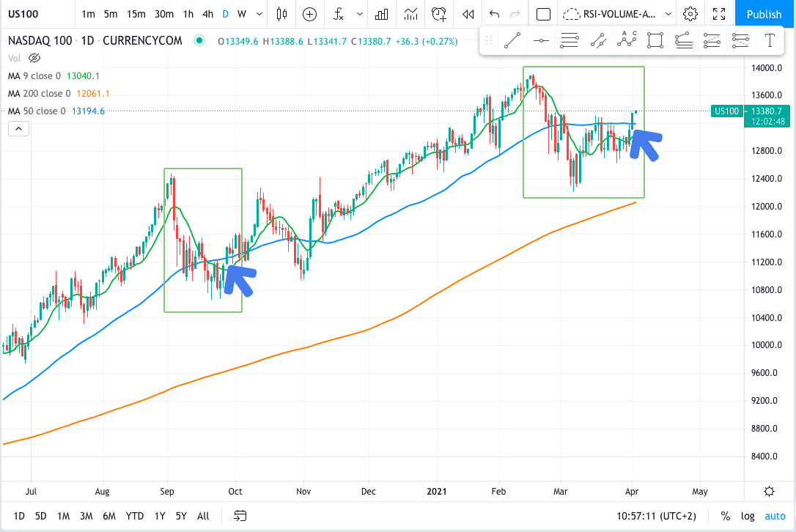
Task: Toggle volume indicator visibility eye icon
Action: pyautogui.click(x=34, y=58)
